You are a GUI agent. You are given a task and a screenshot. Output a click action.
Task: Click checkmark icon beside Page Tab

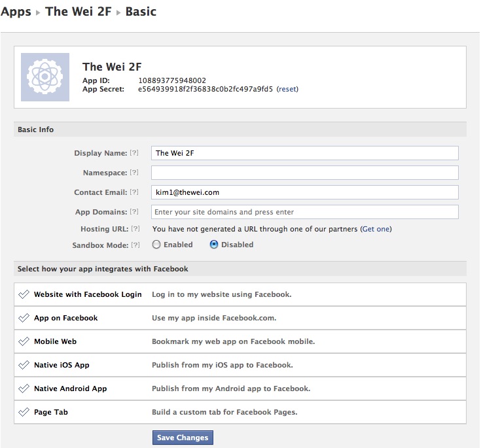click(24, 412)
